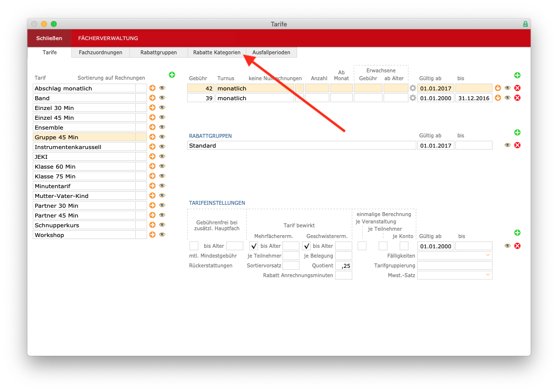The height and width of the screenshot is (392, 558).
Task: Toggle eye visibility for Workshop tariff
Action: (x=162, y=235)
